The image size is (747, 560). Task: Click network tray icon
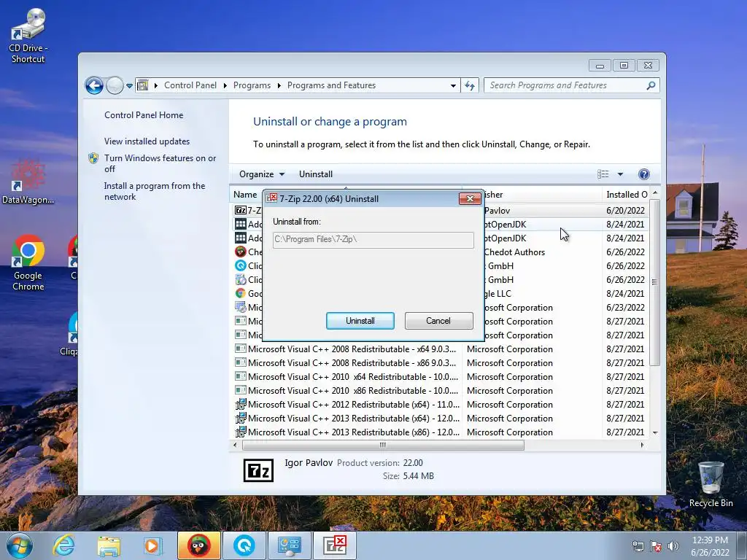click(638, 546)
